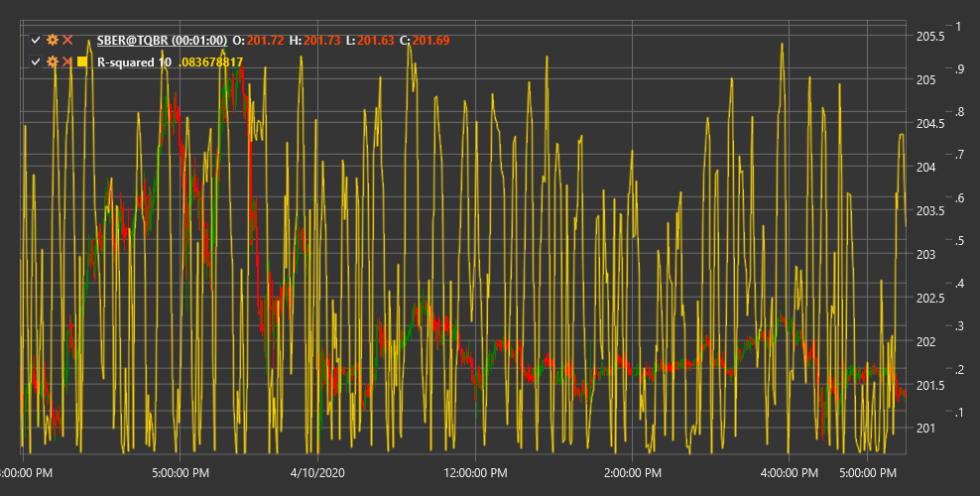Open settings gear for SBER@TQBR series
The width and height of the screenshot is (980, 496).
tap(53, 40)
